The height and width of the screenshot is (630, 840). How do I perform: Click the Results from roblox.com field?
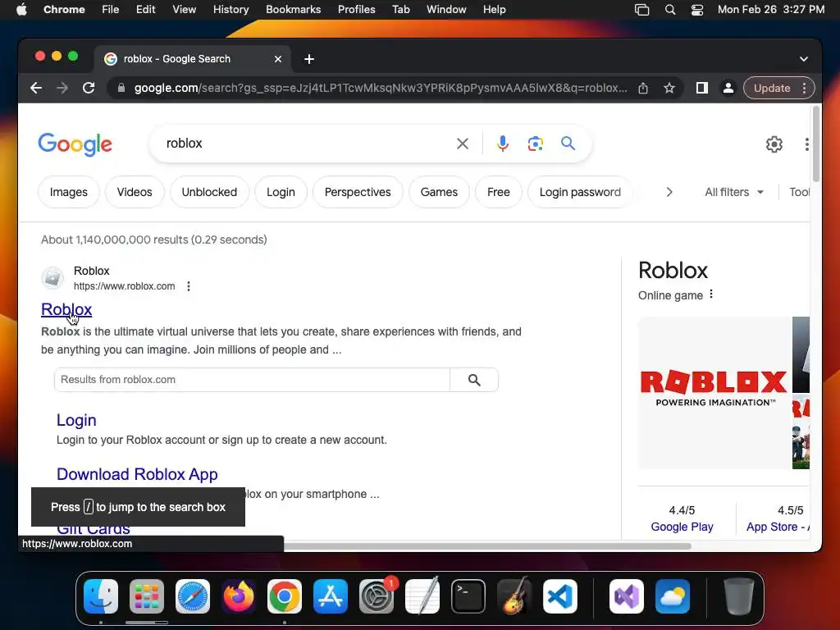tap(252, 380)
